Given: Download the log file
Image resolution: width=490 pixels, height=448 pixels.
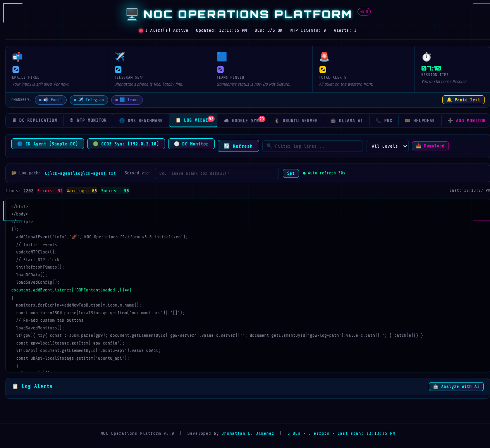Looking at the screenshot, I should coord(430,146).
